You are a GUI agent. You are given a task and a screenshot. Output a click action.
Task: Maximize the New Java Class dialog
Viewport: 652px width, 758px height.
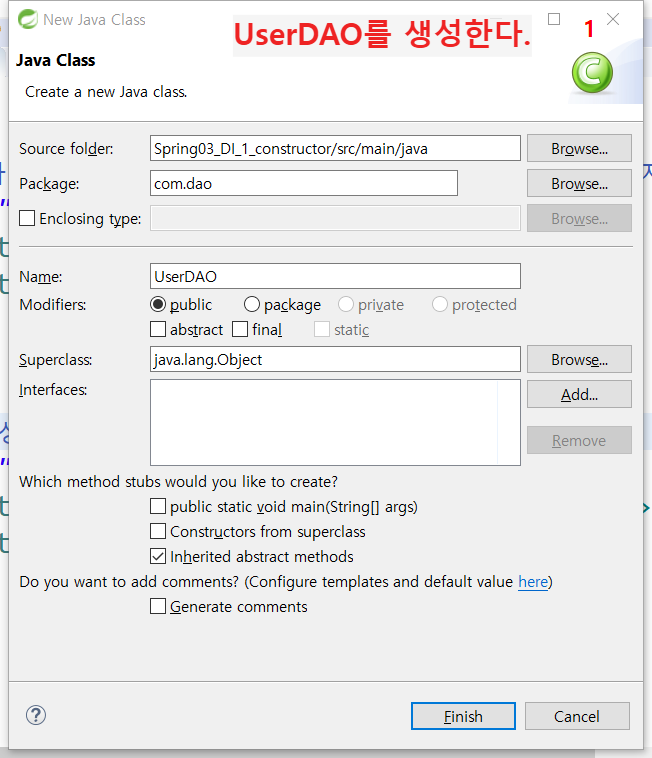coord(554,19)
